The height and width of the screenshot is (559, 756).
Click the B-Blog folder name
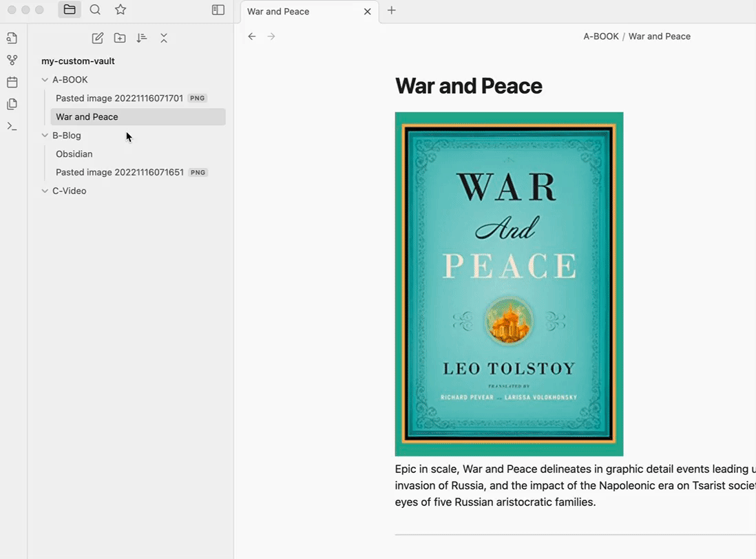click(67, 136)
